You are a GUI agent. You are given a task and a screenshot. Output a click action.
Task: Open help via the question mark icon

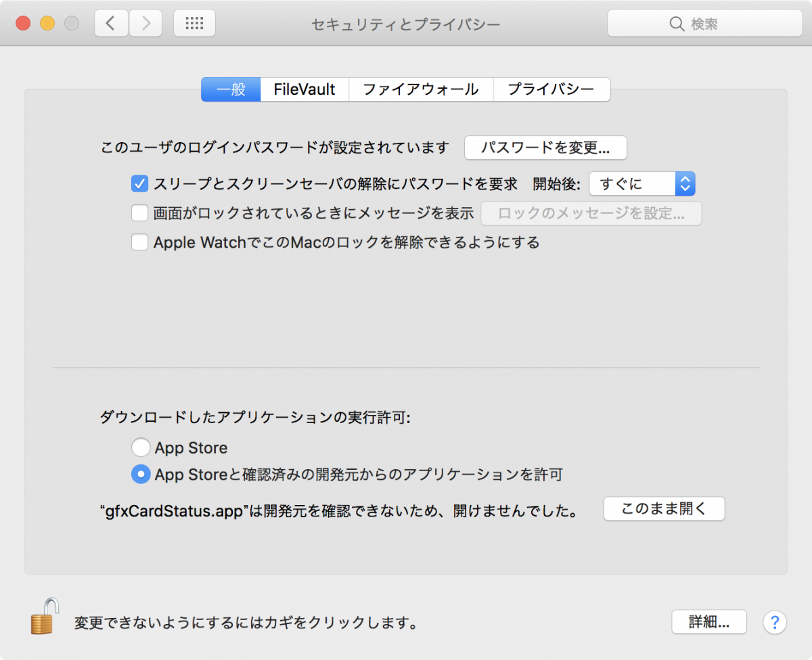774,622
